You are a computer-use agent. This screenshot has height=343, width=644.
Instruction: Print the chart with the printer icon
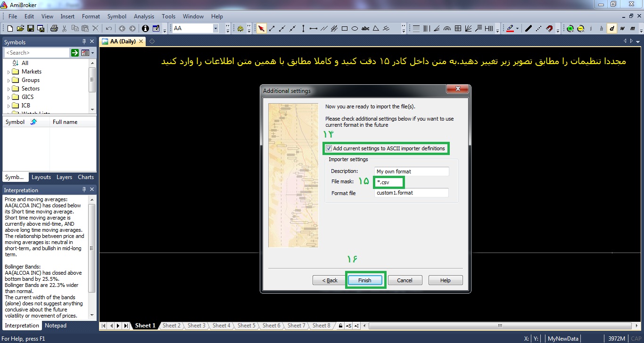click(54, 29)
